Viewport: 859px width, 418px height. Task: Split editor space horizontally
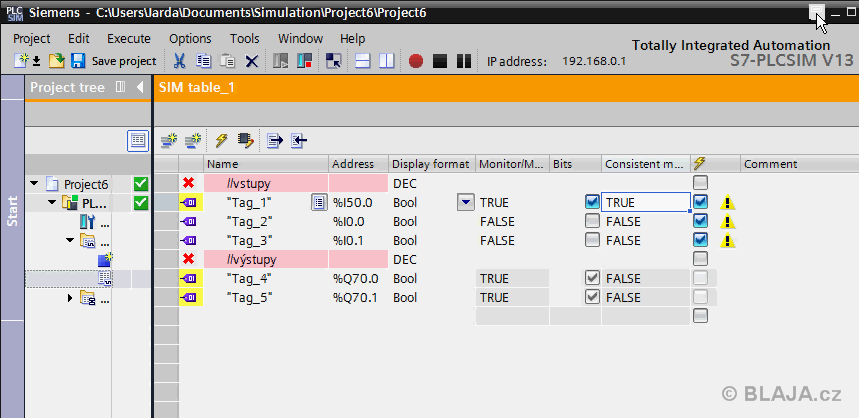(363, 60)
